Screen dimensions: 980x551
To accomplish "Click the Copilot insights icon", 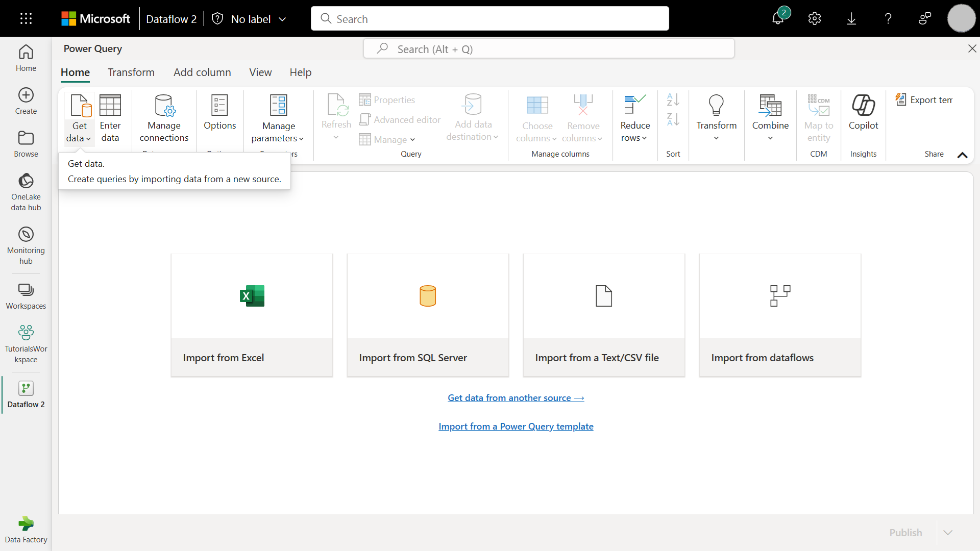I will click(x=863, y=106).
